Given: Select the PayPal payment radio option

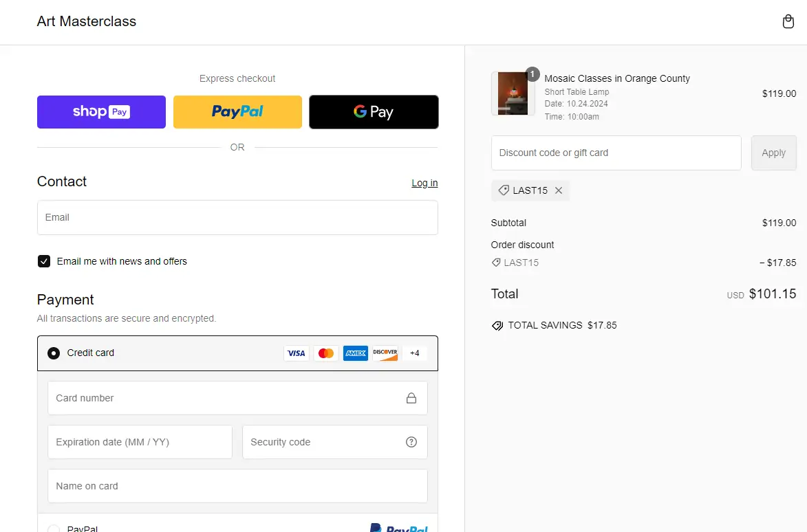Looking at the screenshot, I should tap(54, 529).
